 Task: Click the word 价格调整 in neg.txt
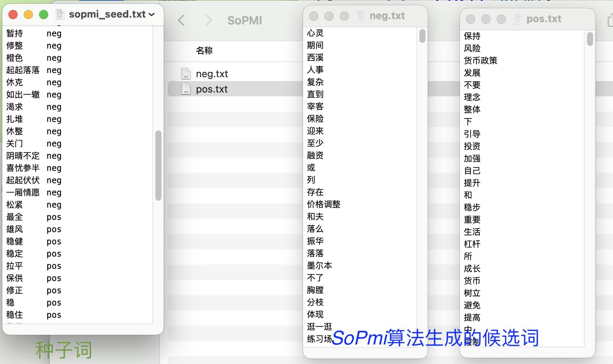pos(323,204)
